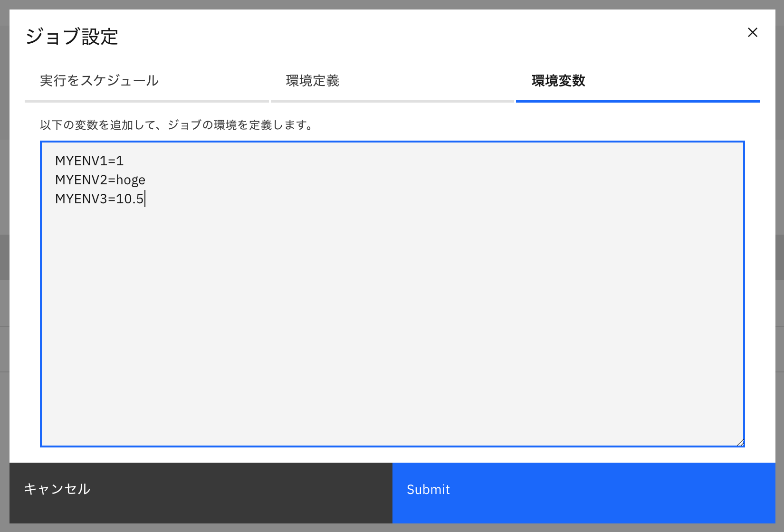Click the 以下の変数を追加して description text
This screenshot has width=784, height=532.
point(176,125)
